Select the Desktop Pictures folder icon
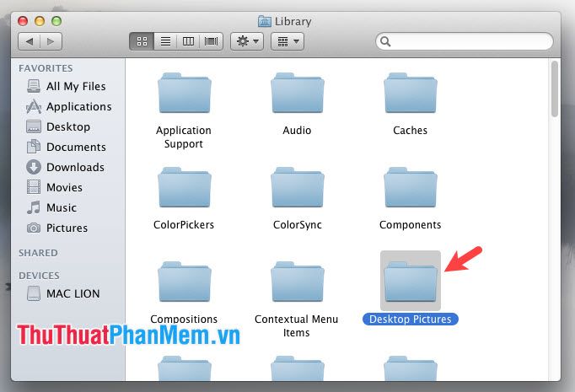The height and width of the screenshot is (392, 575). [x=411, y=282]
